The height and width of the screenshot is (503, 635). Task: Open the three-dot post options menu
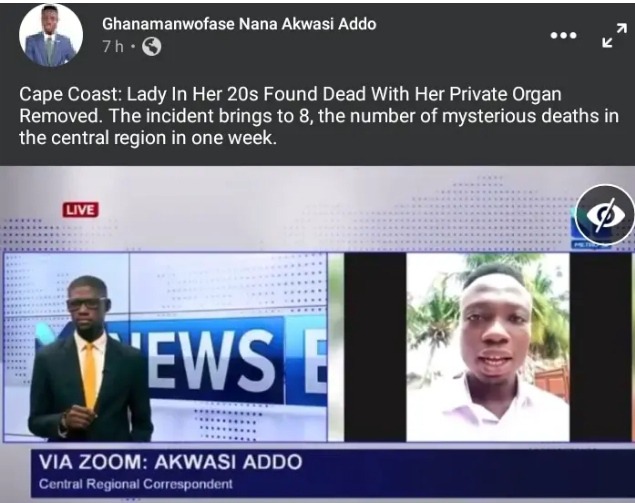pos(563,36)
